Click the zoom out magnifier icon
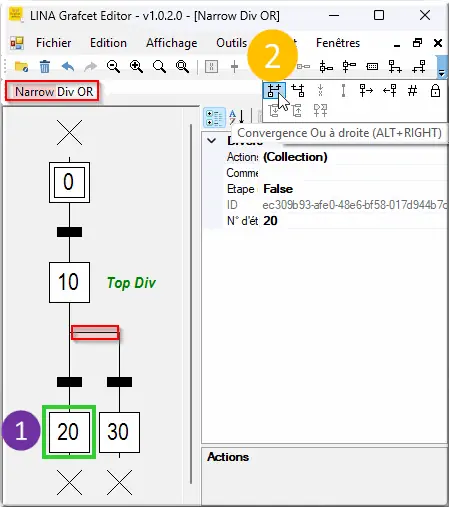This screenshot has width=449, height=507. coord(113,67)
